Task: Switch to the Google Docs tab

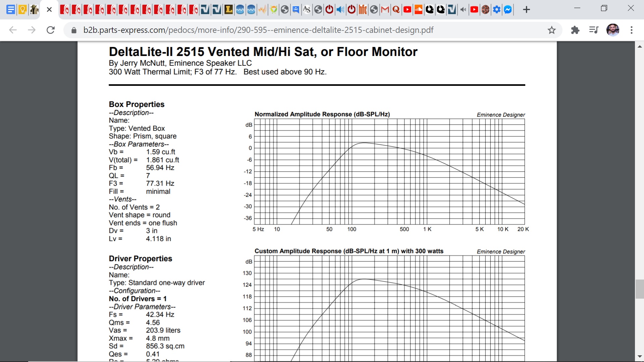Action: point(11,9)
